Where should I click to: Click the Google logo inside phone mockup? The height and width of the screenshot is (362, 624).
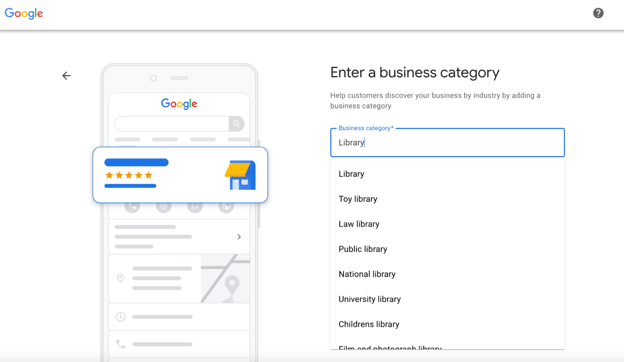179,104
